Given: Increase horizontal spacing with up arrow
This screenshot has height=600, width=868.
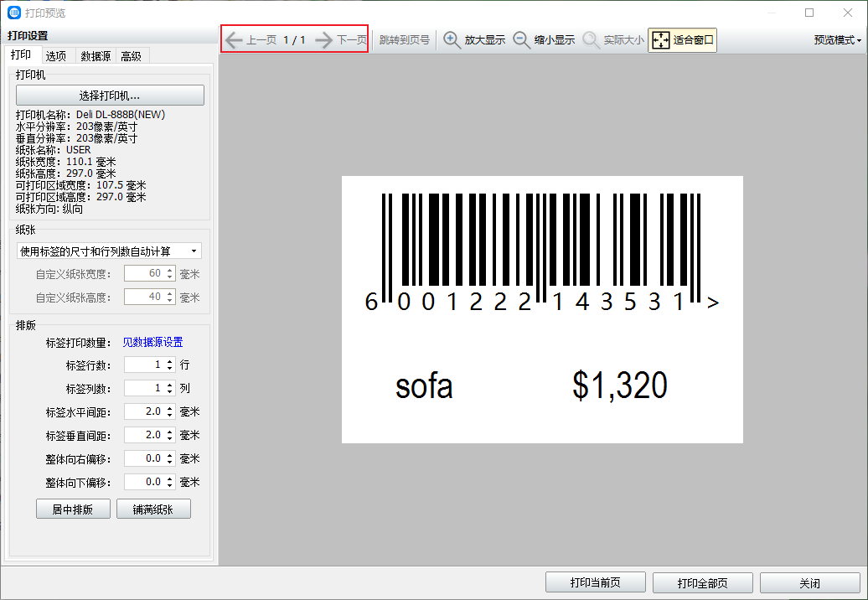Looking at the screenshot, I should [x=170, y=408].
